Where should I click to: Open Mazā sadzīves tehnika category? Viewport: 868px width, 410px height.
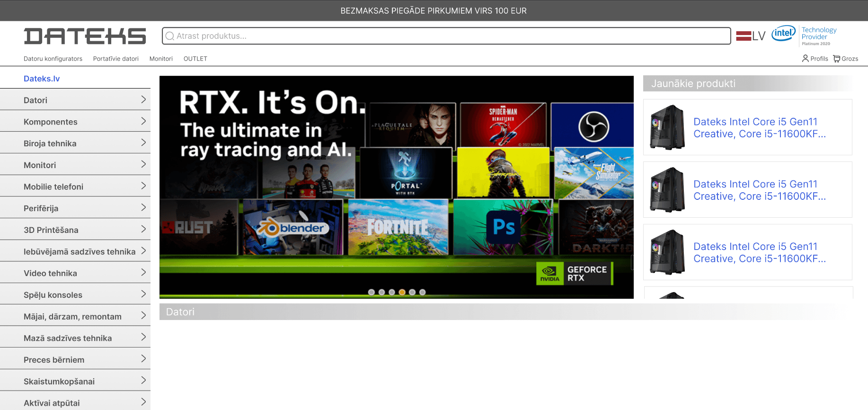[x=75, y=338]
